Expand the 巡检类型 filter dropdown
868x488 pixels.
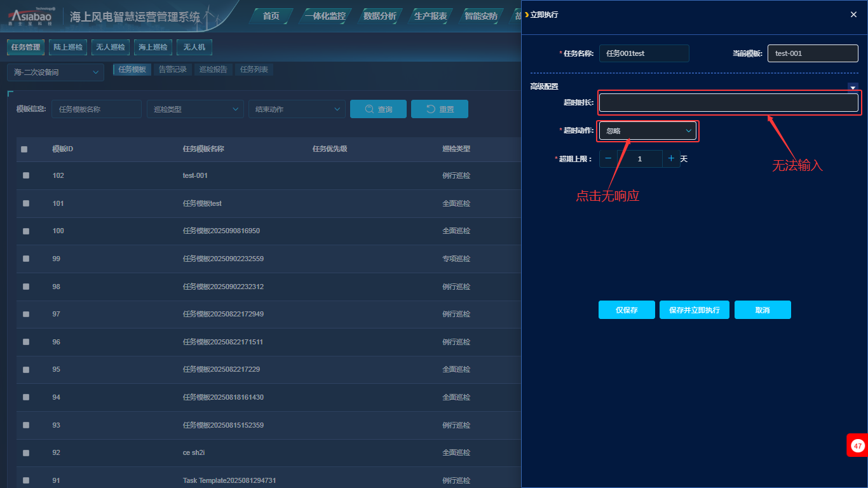click(x=194, y=109)
